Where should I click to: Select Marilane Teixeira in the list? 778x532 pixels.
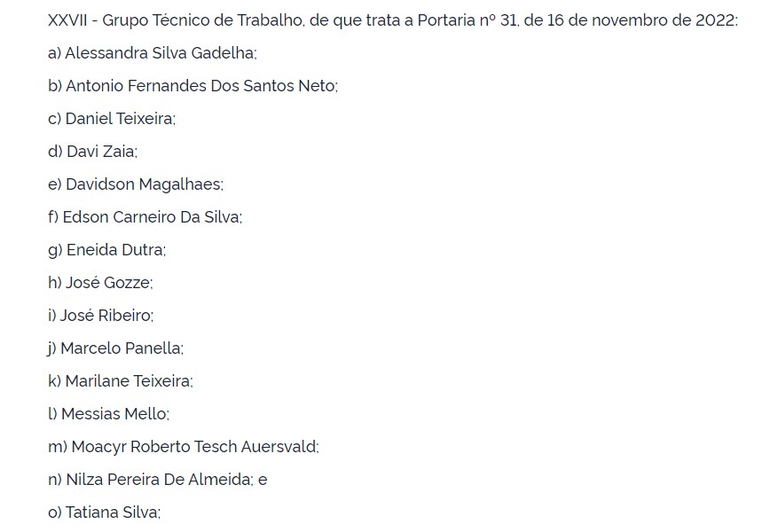pos(128,380)
